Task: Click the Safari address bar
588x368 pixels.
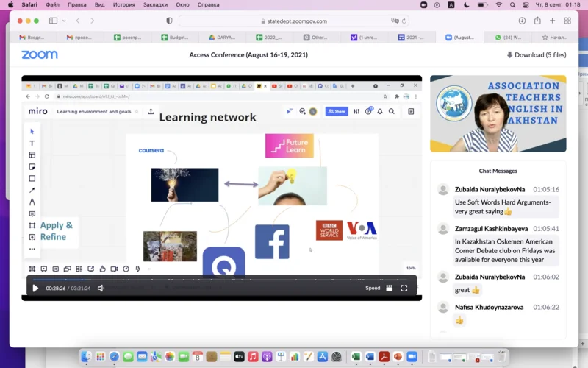Action: tap(293, 21)
